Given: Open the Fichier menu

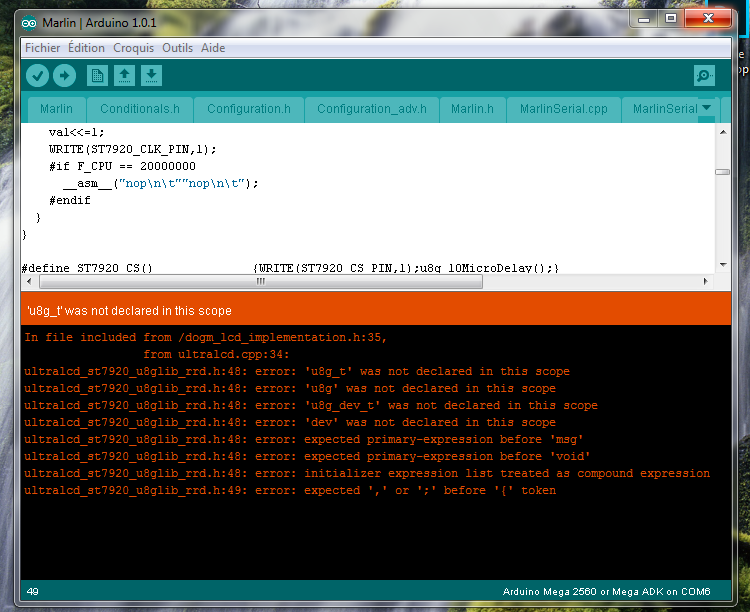Looking at the screenshot, I should pos(43,48).
